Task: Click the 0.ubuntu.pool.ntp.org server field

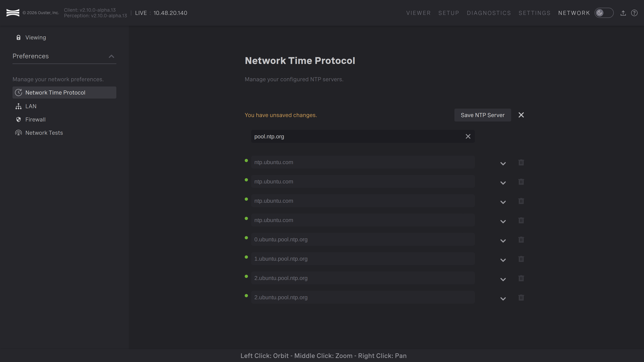Action: (363, 239)
